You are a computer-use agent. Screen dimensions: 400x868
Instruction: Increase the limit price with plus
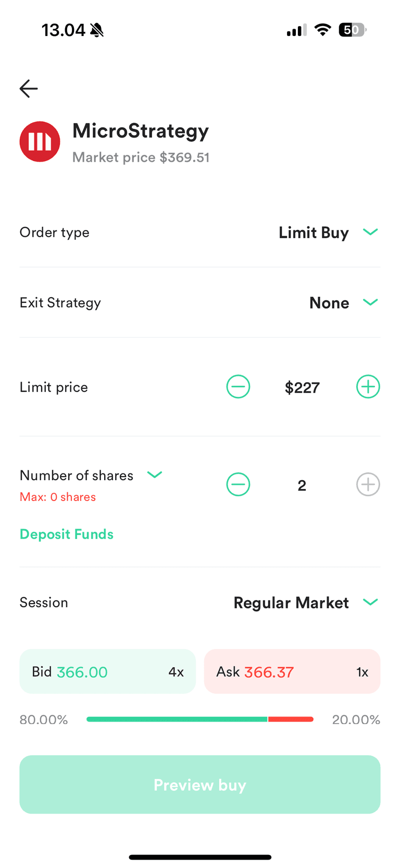click(x=368, y=387)
